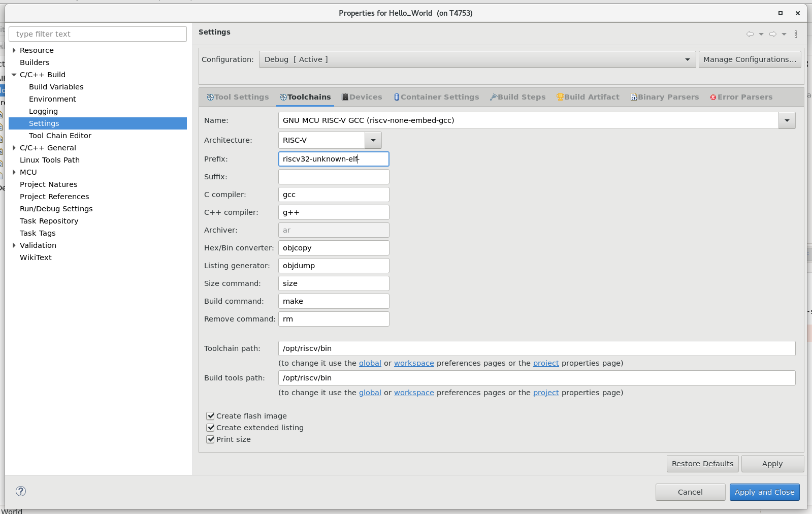Open the Settings view menu dots

click(796, 34)
